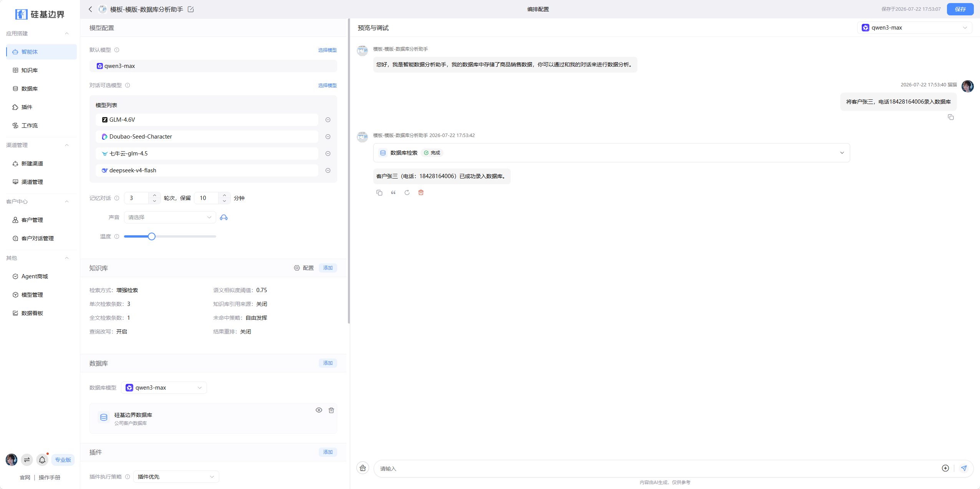Delete the assistant's reply
This screenshot has width=980, height=489.
point(421,193)
